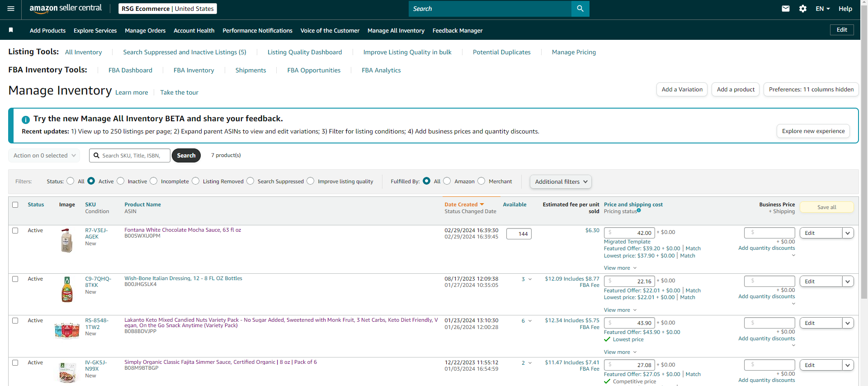
Task: Select the Search Suppressed status filter
Action: [250, 181]
